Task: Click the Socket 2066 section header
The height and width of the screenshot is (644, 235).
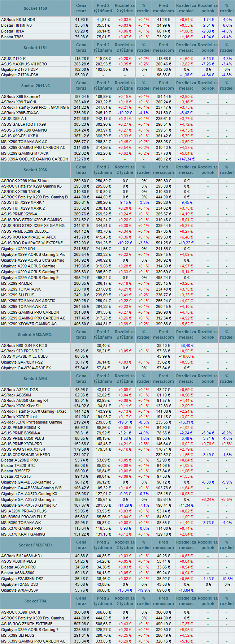Action: [35, 170]
